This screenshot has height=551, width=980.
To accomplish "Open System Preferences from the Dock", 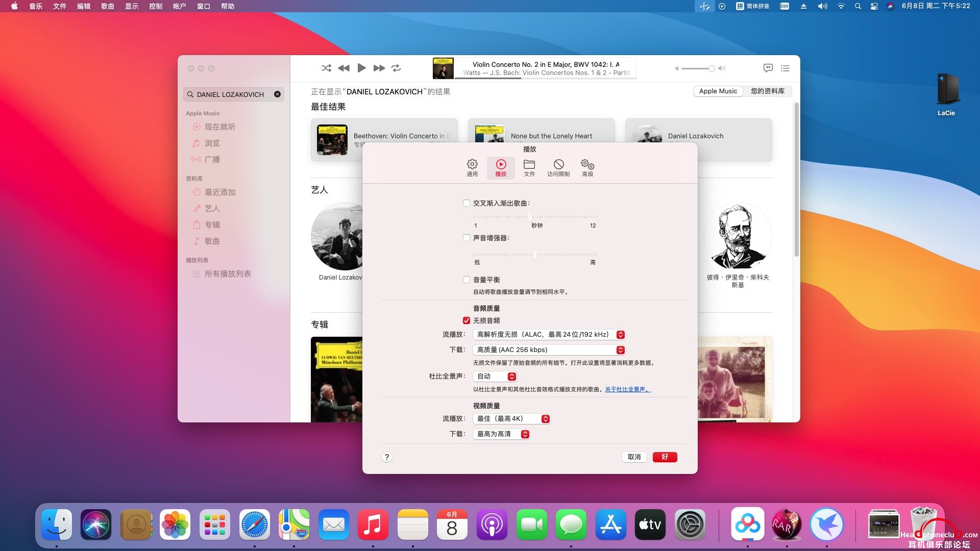I will tap(690, 524).
